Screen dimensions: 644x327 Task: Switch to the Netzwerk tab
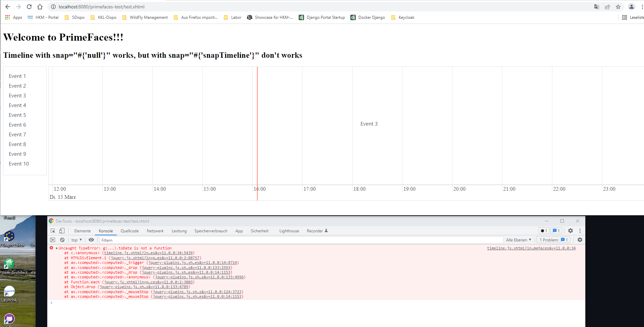[x=155, y=231]
